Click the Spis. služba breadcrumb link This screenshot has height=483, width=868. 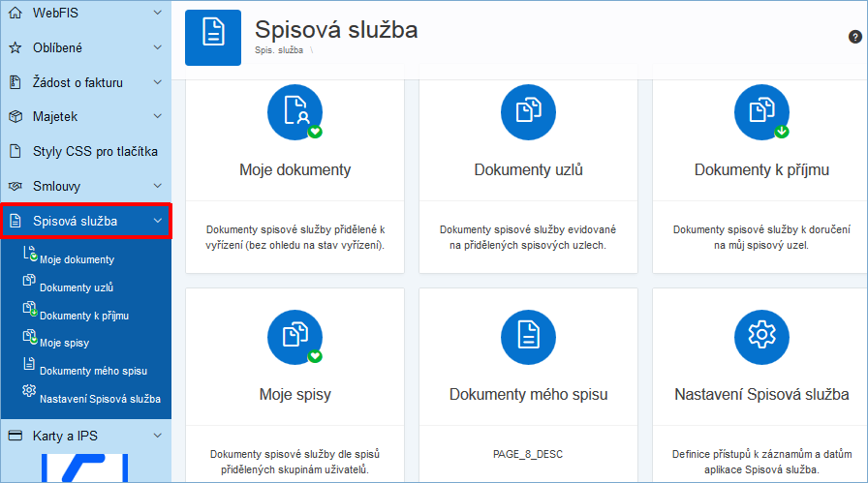tap(279, 50)
